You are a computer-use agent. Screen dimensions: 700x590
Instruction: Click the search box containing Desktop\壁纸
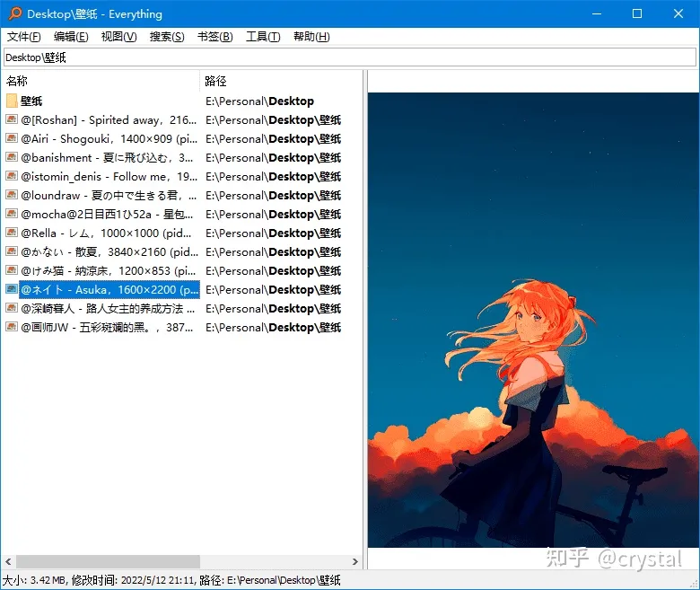coord(350,57)
